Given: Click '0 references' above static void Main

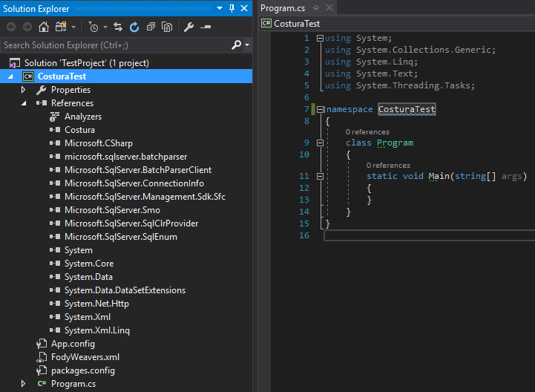Looking at the screenshot, I should (x=388, y=166).
